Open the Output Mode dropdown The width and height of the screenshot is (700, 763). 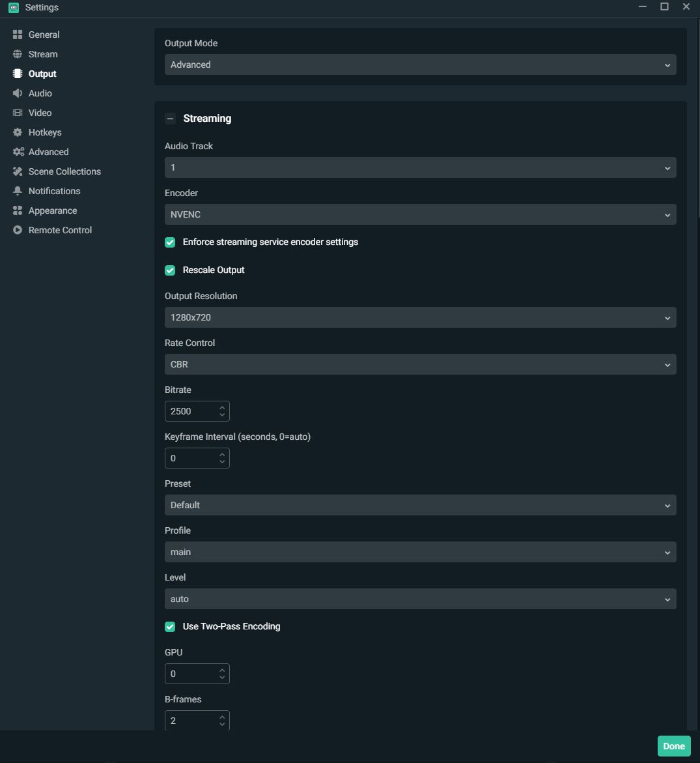(x=420, y=65)
